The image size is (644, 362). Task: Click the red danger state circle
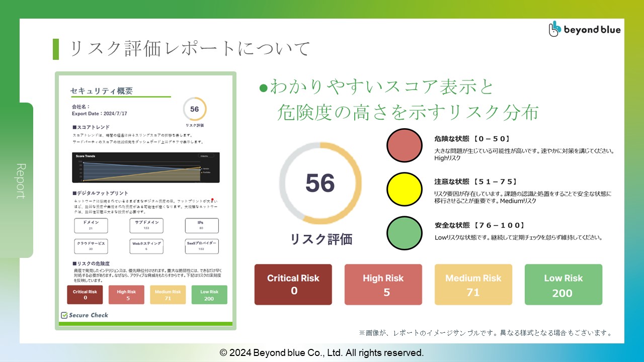coord(405,145)
